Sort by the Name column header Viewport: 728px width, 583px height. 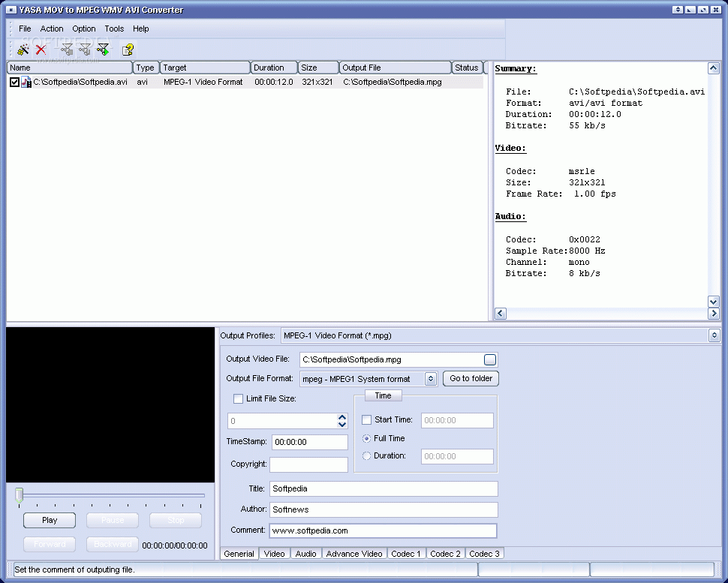click(x=70, y=68)
